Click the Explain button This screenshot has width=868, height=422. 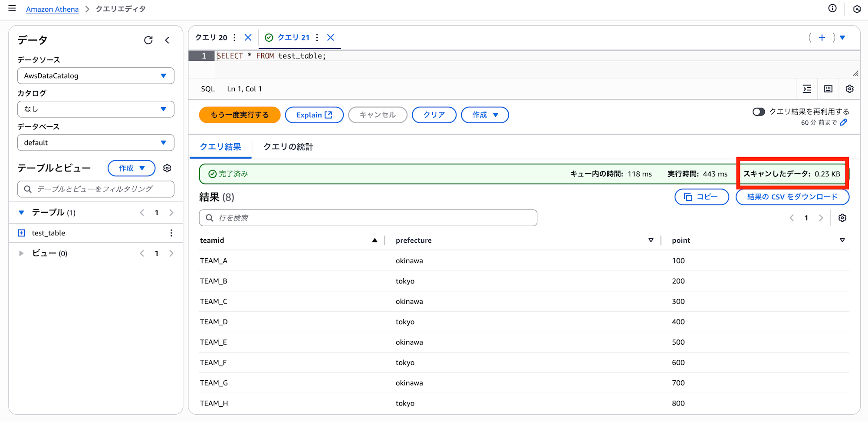point(314,115)
